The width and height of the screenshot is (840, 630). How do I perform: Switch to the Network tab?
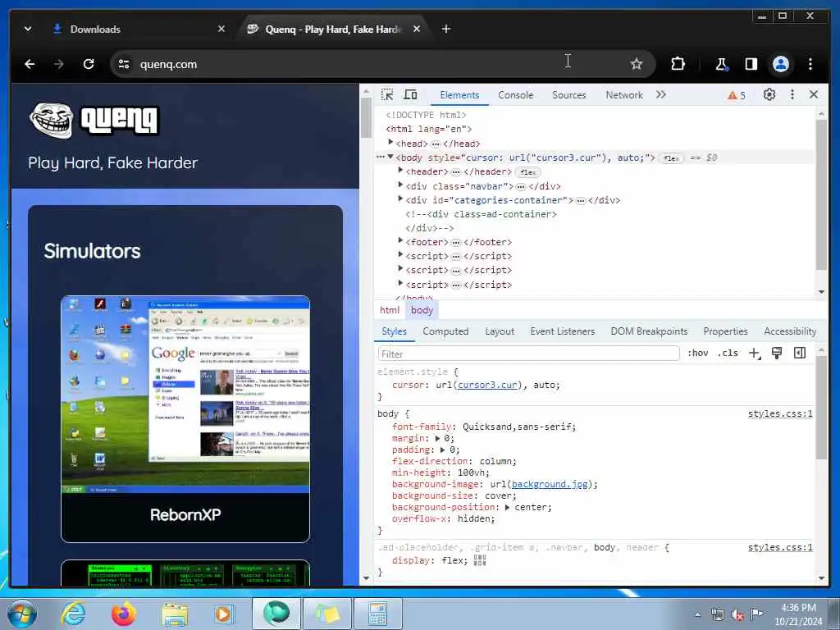[624, 95]
